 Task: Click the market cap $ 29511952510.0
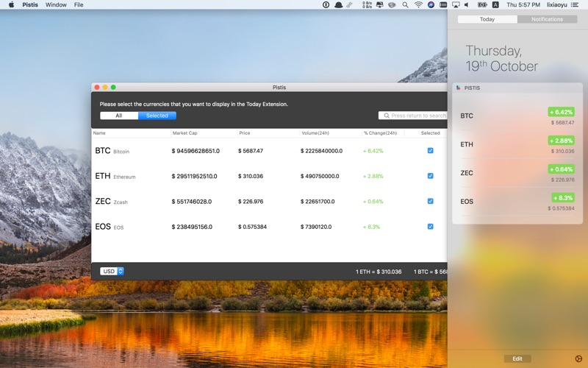[x=194, y=176]
